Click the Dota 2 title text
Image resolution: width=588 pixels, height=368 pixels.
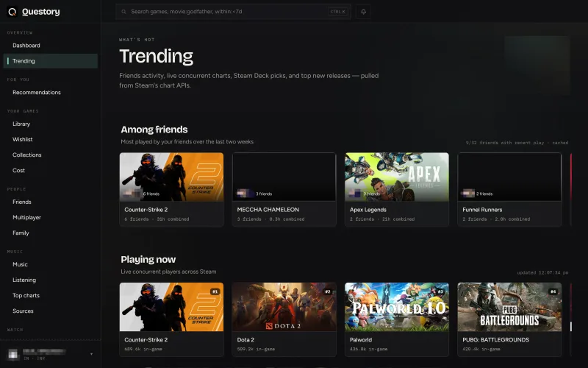[x=245, y=340]
